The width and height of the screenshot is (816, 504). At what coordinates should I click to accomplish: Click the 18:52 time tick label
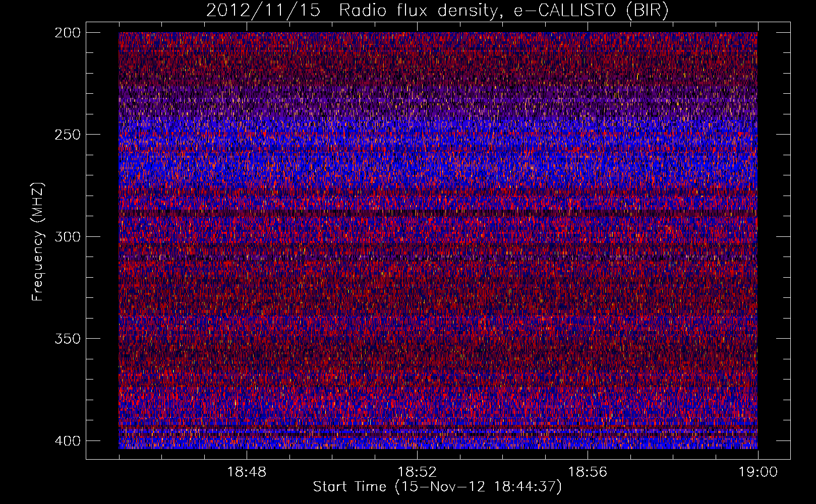tap(417, 472)
